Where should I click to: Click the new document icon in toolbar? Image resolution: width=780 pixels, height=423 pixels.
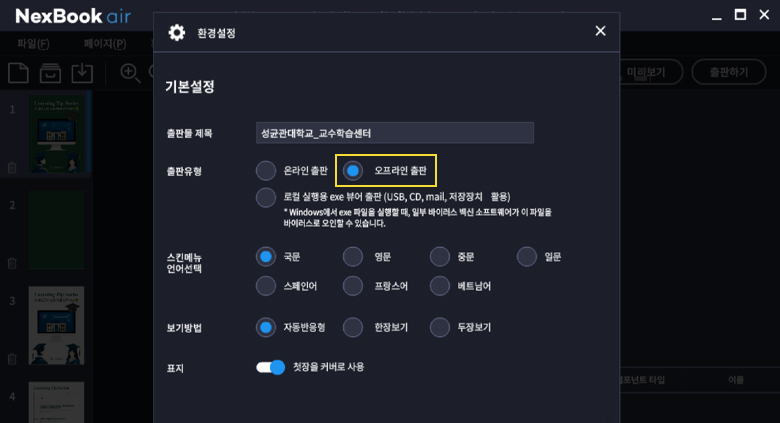click(18, 72)
